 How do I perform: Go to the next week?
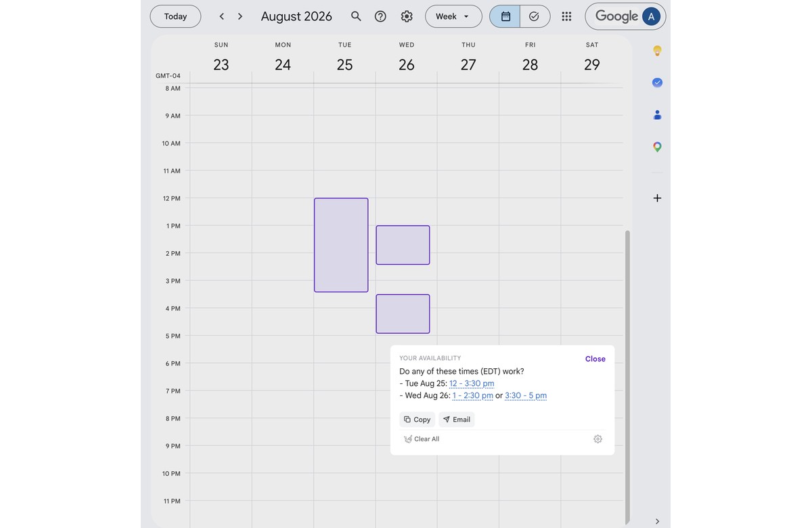point(240,16)
